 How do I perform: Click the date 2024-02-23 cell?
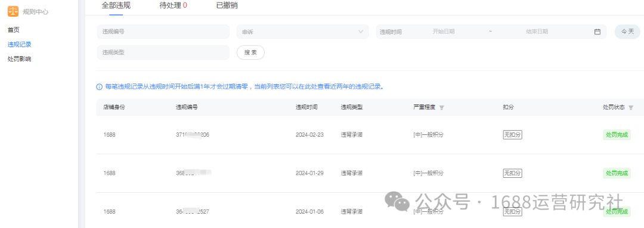[x=309, y=135]
